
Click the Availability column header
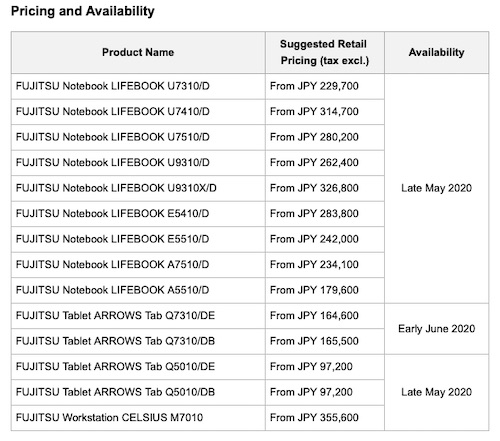click(436, 52)
